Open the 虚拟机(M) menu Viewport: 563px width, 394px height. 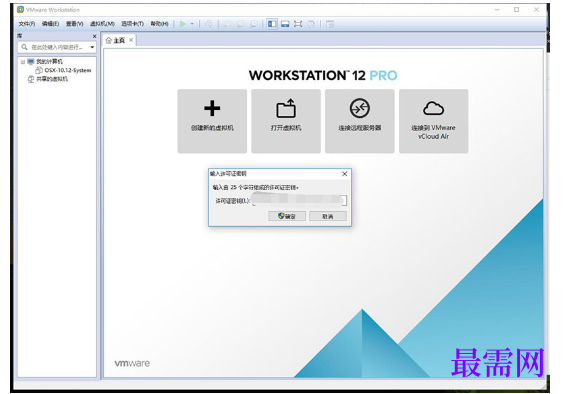pyautogui.click(x=102, y=24)
